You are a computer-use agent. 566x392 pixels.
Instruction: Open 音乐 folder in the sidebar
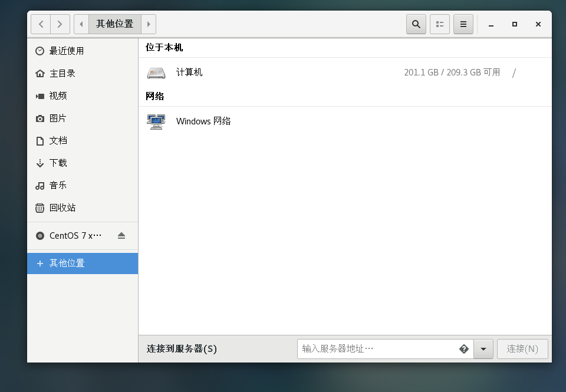(x=83, y=185)
